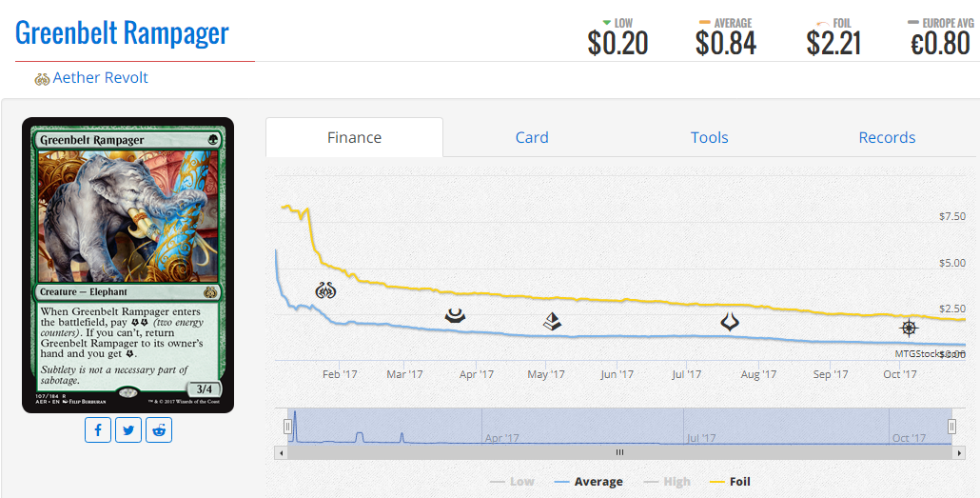Click the Aether Revolt set symbol icon
Screen dimensions: 980x498
(42, 79)
